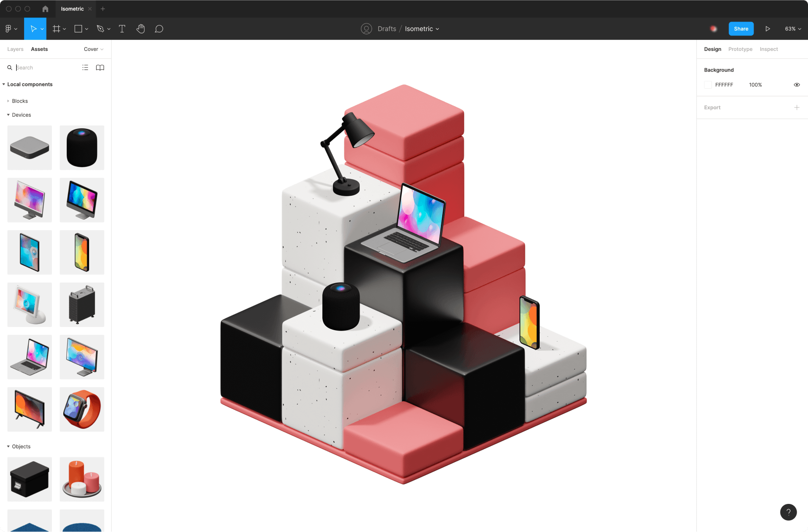Select the orange watch device thumbnail
The image size is (808, 532).
tap(82, 409)
